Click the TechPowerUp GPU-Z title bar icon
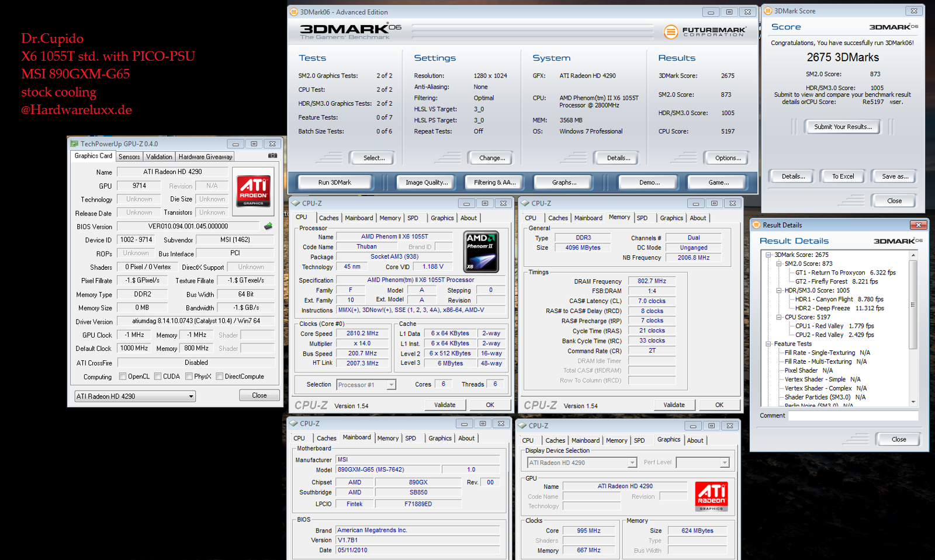935x560 pixels. coord(74,144)
